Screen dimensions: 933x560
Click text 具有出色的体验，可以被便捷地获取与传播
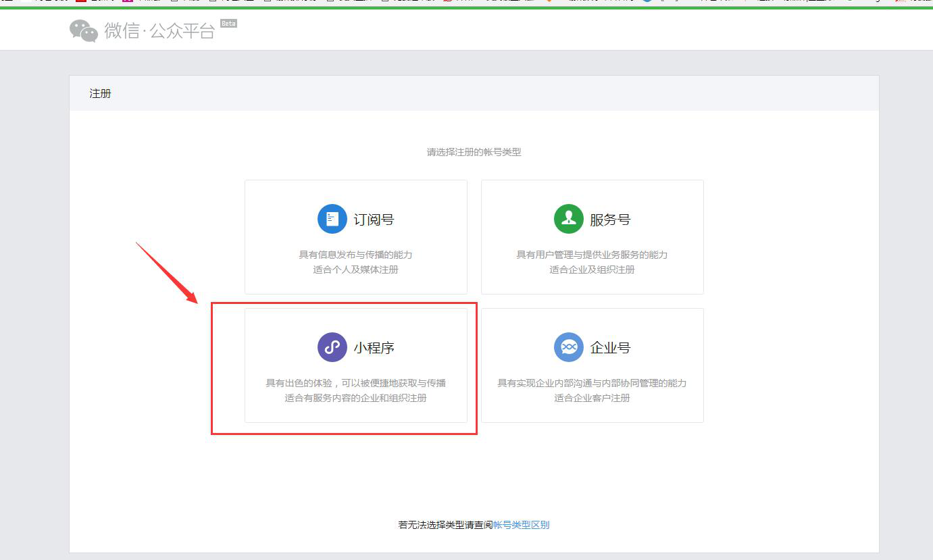tap(355, 383)
